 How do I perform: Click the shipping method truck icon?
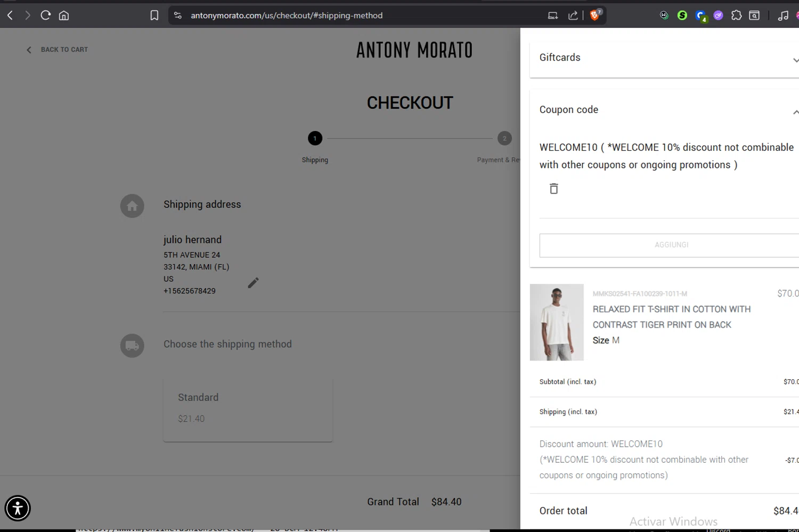pos(132,346)
